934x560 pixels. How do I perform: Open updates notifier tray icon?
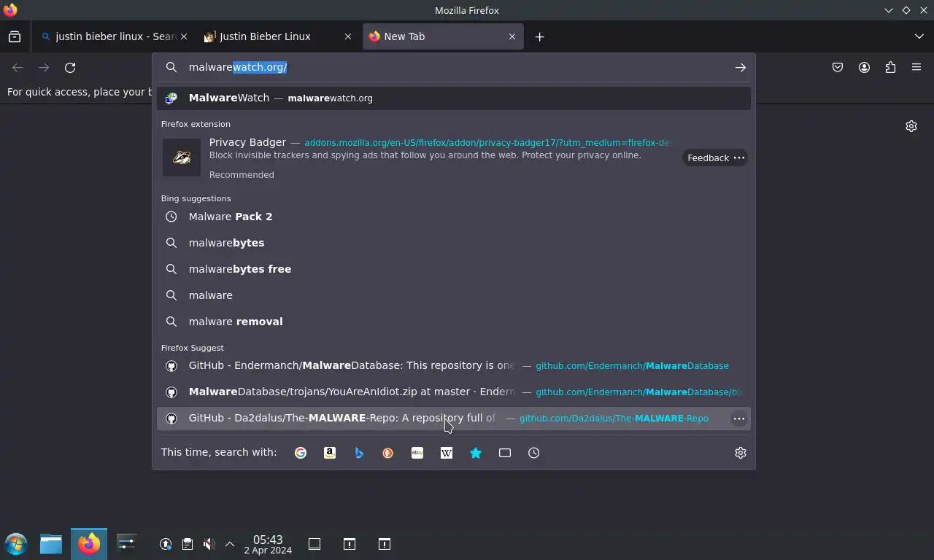point(166,544)
